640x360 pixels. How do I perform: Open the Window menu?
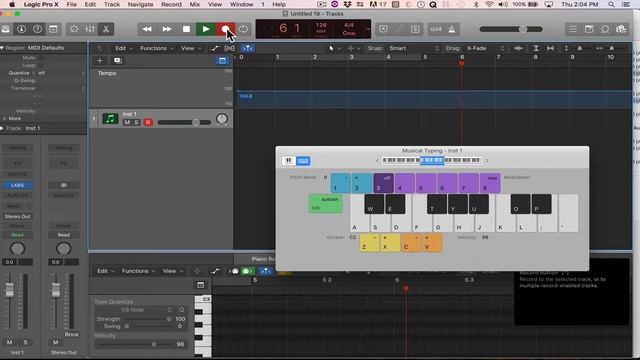pos(241,4)
